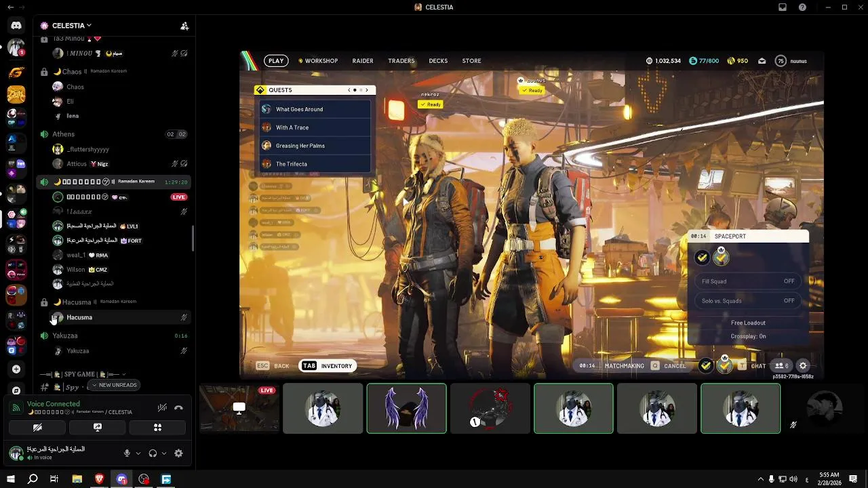Screen dimensions: 868x488
Task: Open File Explorer in taskbar
Action: tap(77, 479)
